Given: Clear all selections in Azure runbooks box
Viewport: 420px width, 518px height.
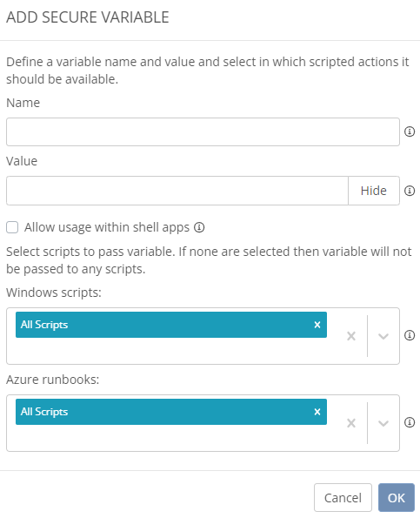Looking at the screenshot, I should [x=351, y=423].
